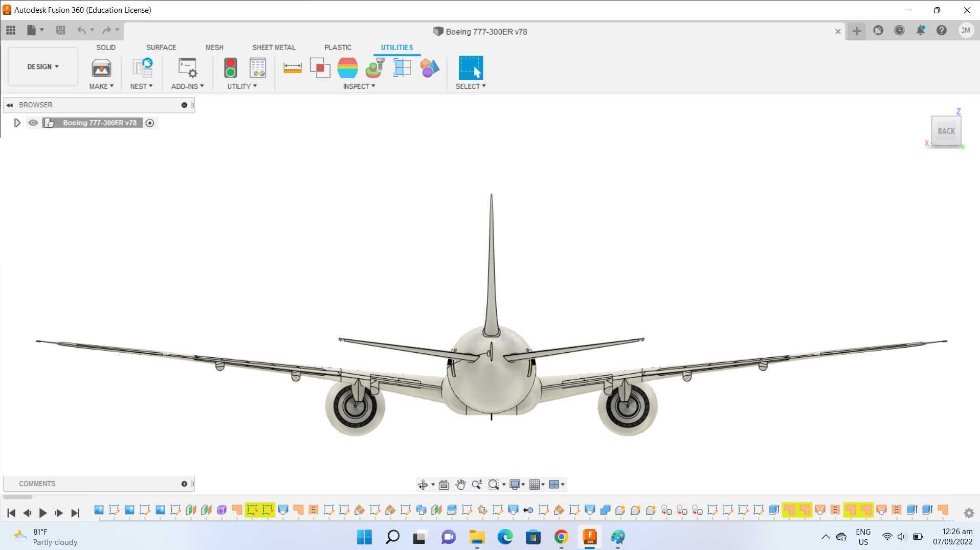Image resolution: width=980 pixels, height=550 pixels.
Task: Step timeline back one feature
Action: pos(27,513)
